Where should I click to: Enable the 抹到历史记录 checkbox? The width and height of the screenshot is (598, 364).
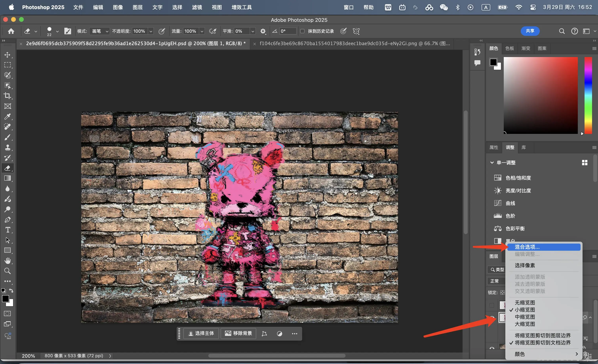[x=302, y=31]
